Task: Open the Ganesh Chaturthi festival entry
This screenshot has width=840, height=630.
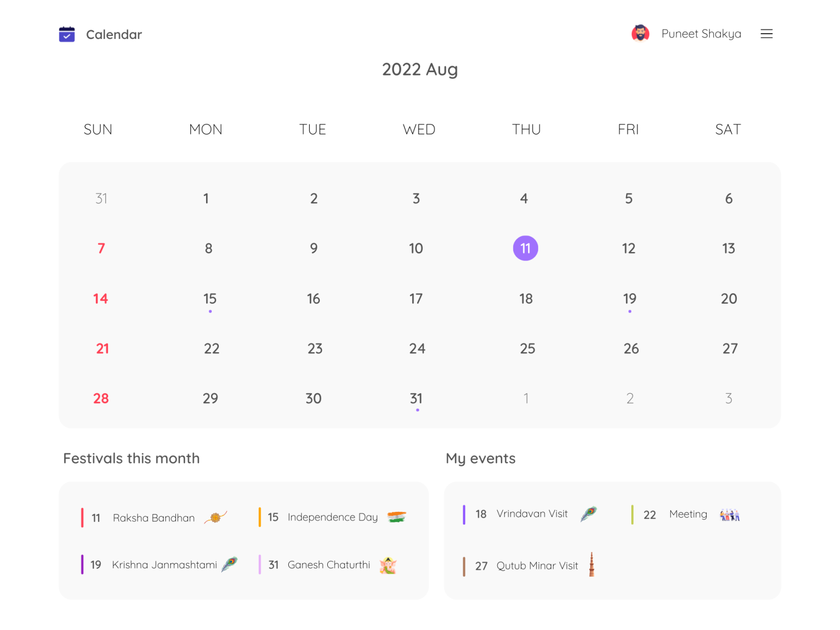Action: coord(328,565)
